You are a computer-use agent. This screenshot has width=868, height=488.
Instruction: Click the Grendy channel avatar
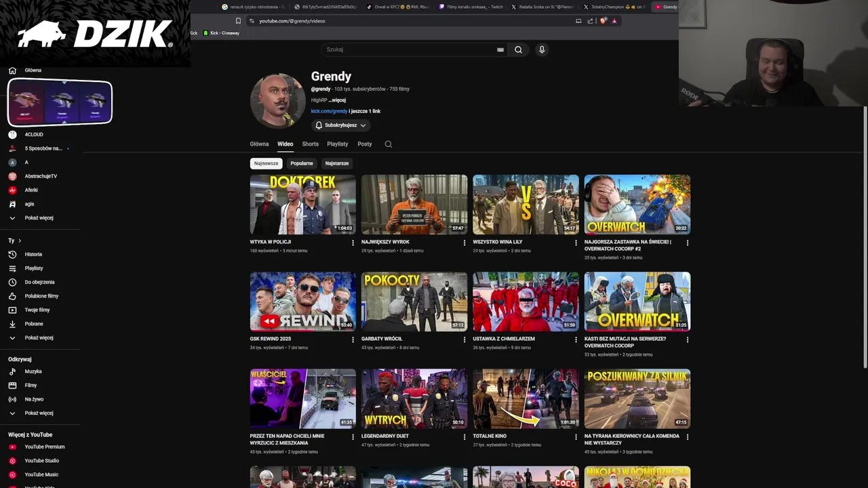(x=278, y=100)
